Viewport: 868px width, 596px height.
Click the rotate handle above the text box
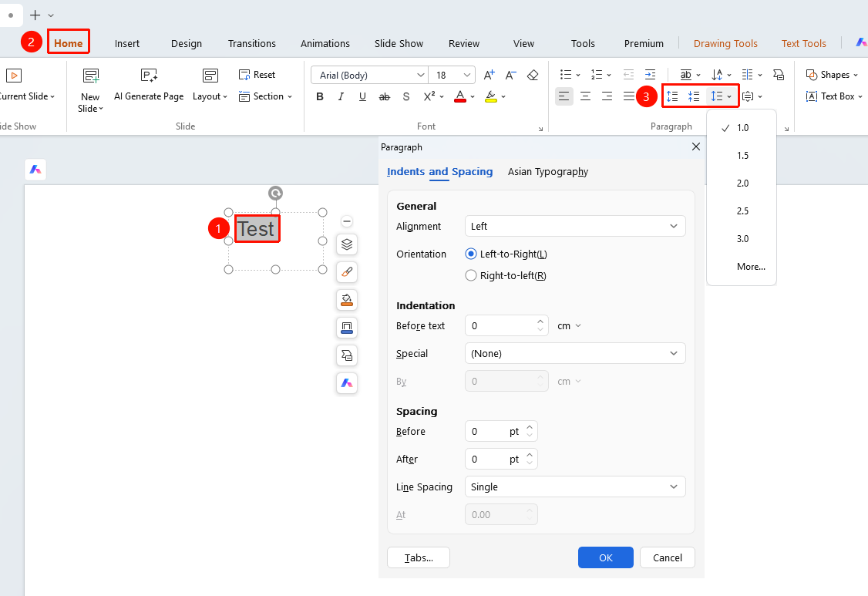point(276,193)
